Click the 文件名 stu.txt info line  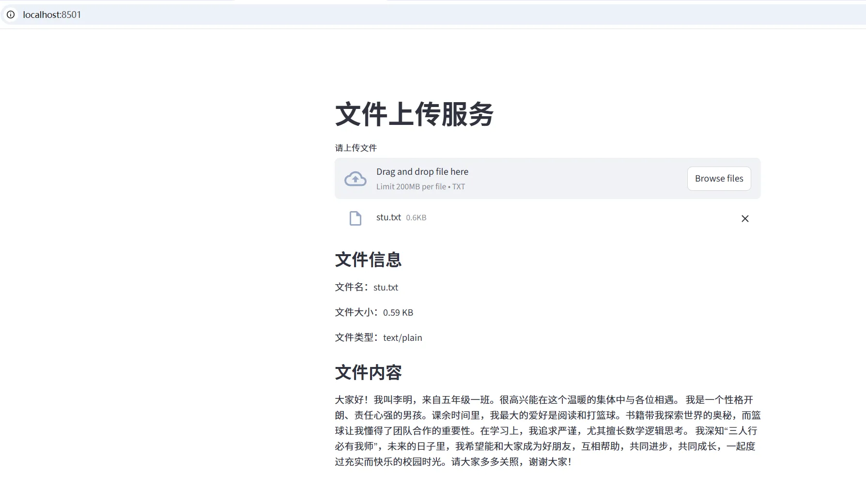367,288
